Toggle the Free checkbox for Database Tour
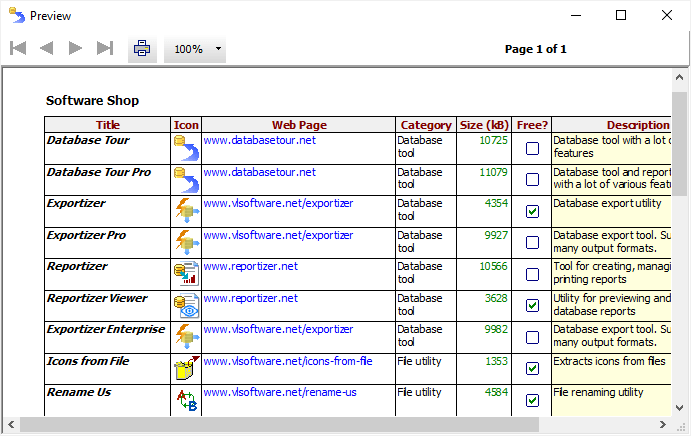This screenshot has width=691, height=436. [x=532, y=149]
